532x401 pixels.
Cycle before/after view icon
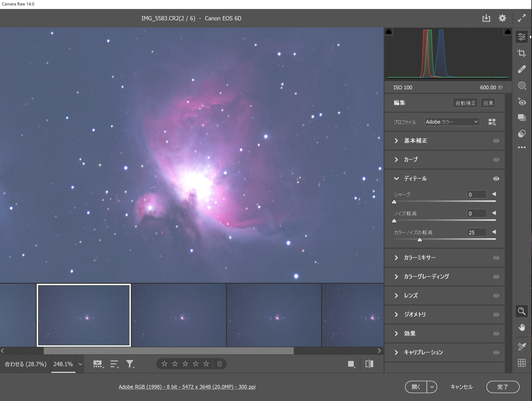[369, 364]
